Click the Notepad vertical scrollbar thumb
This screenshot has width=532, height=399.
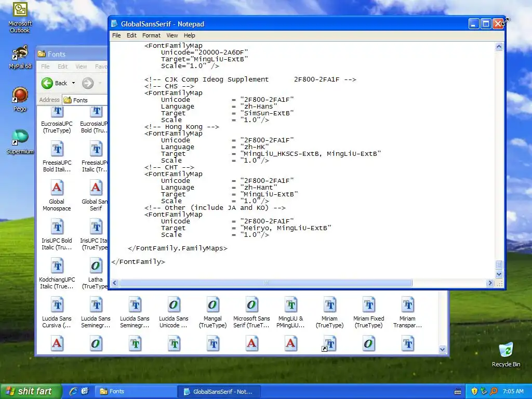(499, 264)
